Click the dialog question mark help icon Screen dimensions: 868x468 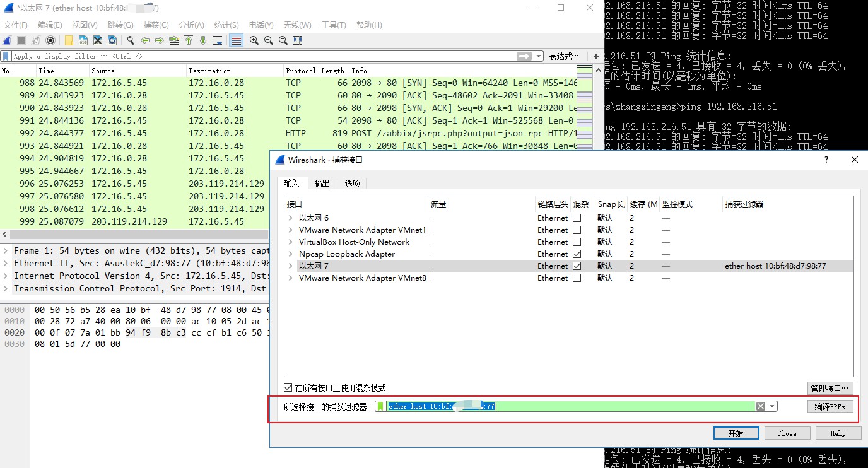pos(826,160)
